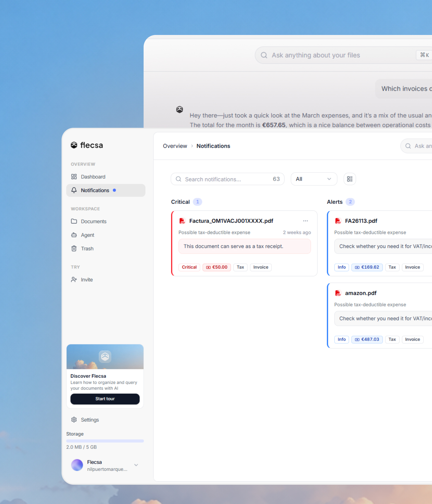Click the Discover Flecsa banner thumbnail

coord(105,357)
